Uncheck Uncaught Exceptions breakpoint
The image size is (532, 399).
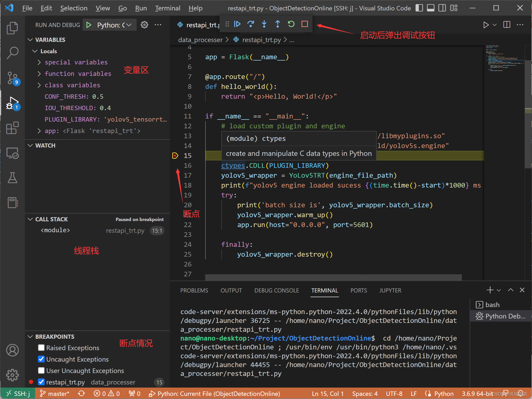tap(41, 359)
